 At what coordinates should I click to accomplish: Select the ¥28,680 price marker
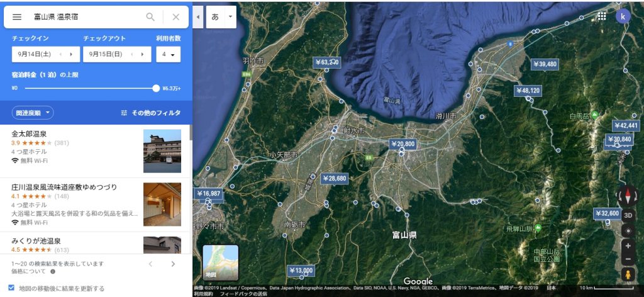coord(335,178)
